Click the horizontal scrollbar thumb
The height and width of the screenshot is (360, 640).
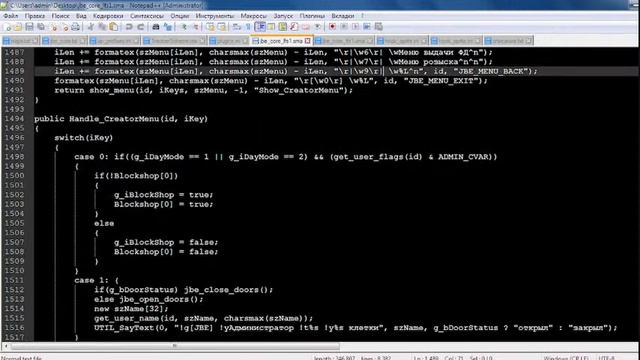[x=175, y=346]
